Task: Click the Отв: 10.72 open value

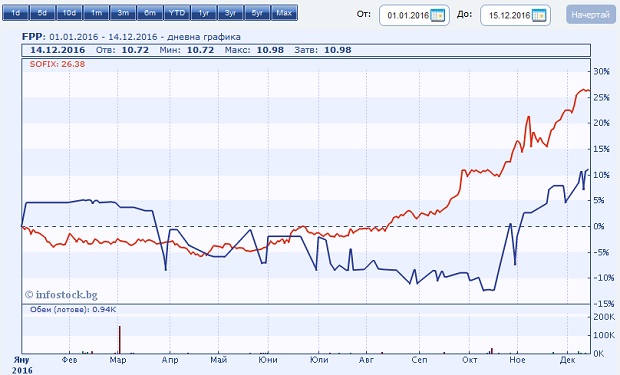Action: point(122,50)
